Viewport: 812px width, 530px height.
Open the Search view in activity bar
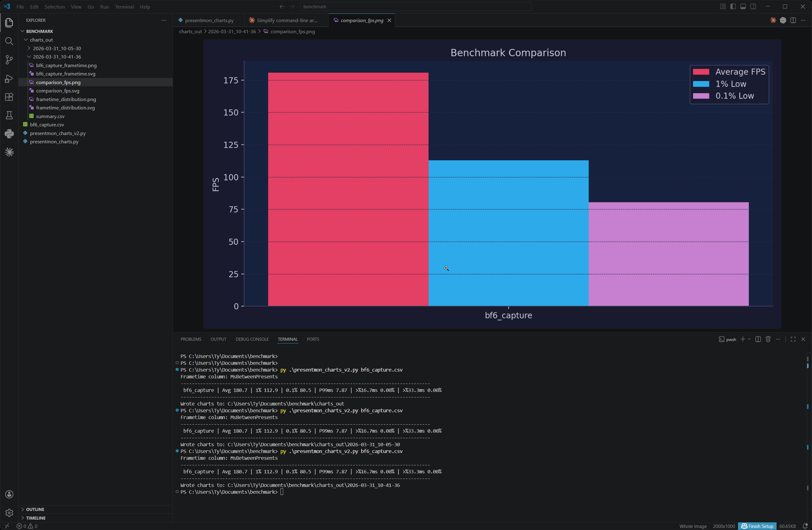tap(9, 41)
